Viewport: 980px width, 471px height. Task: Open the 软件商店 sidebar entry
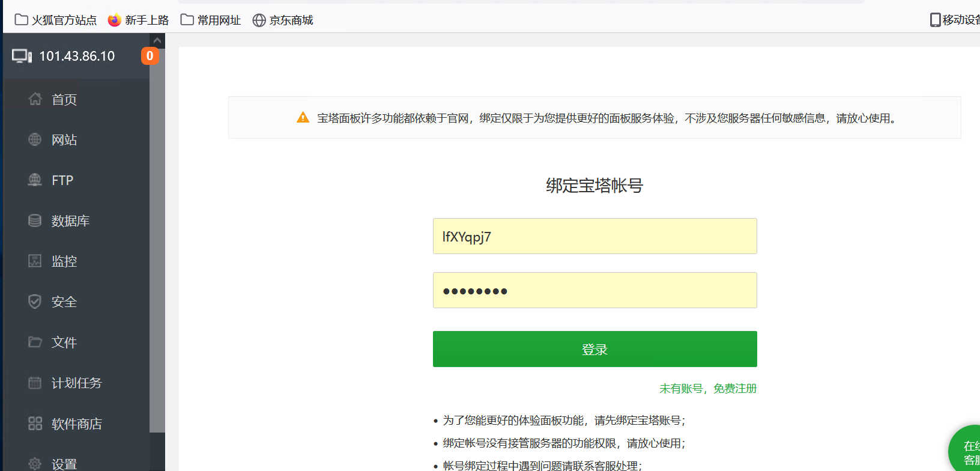(x=76, y=424)
